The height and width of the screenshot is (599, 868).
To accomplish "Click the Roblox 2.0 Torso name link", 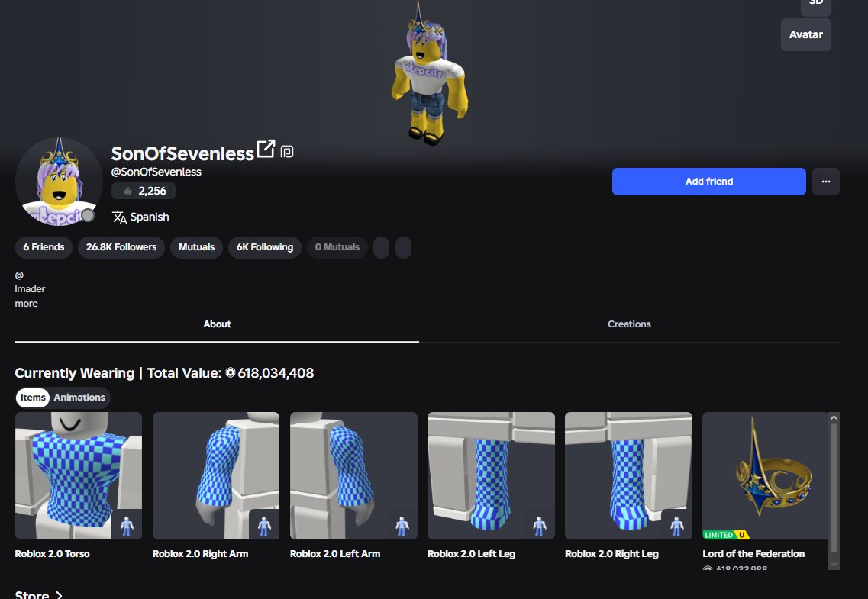I will pyautogui.click(x=52, y=554).
